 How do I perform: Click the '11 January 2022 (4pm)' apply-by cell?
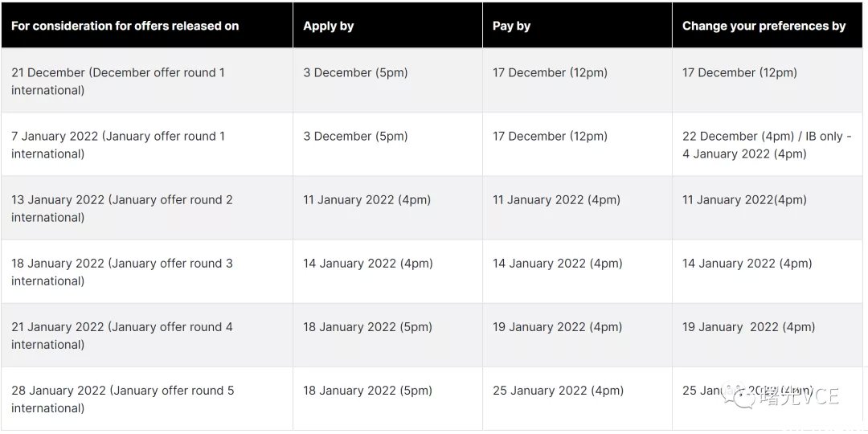[x=387, y=208]
